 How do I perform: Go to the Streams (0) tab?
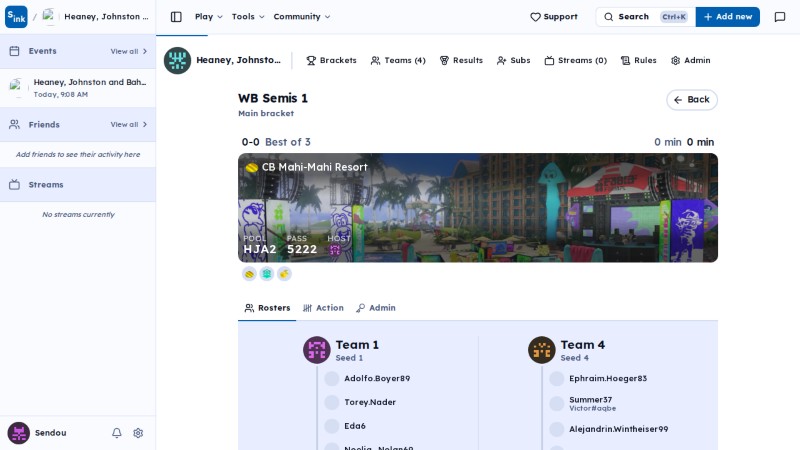576,60
